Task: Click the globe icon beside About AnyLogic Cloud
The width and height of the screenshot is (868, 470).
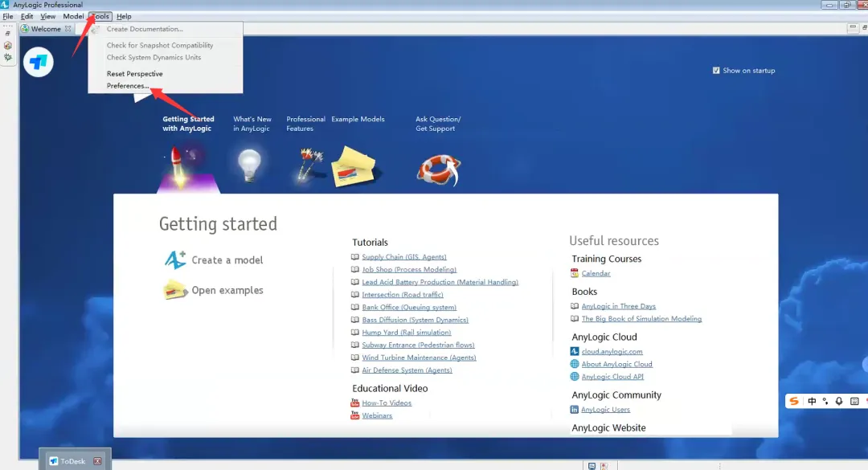Action: [x=575, y=364]
